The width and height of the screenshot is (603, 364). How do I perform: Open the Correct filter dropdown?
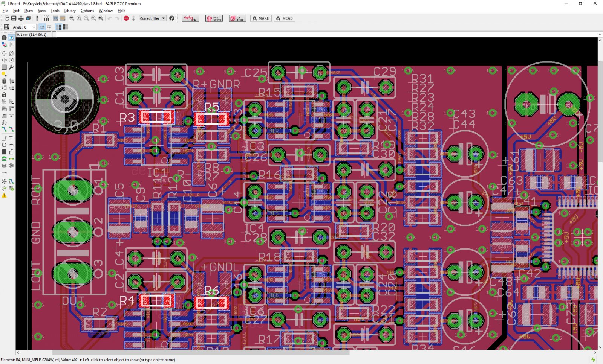click(x=152, y=18)
